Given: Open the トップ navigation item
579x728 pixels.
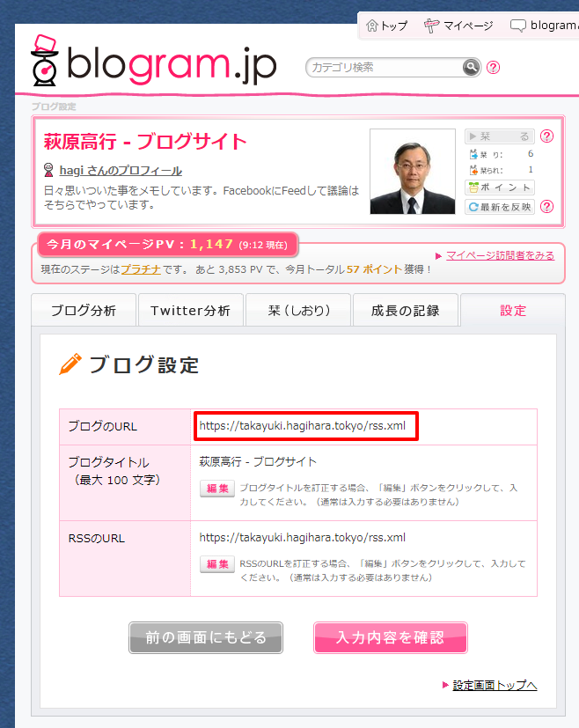Looking at the screenshot, I should 387,26.
